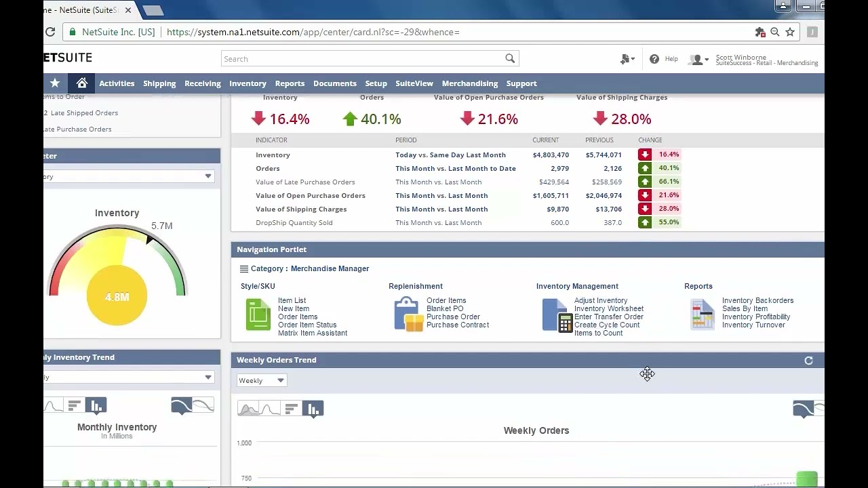Click the Reports spreadsheet icon
868x488 pixels.
[703, 315]
